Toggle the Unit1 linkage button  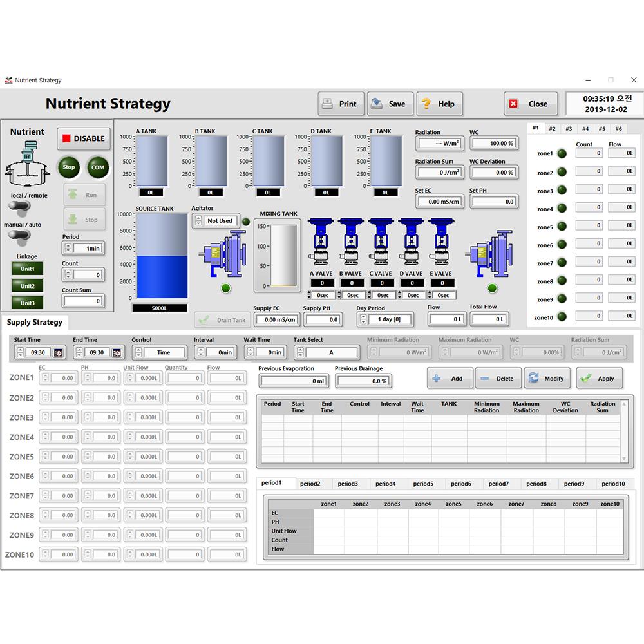(28, 269)
